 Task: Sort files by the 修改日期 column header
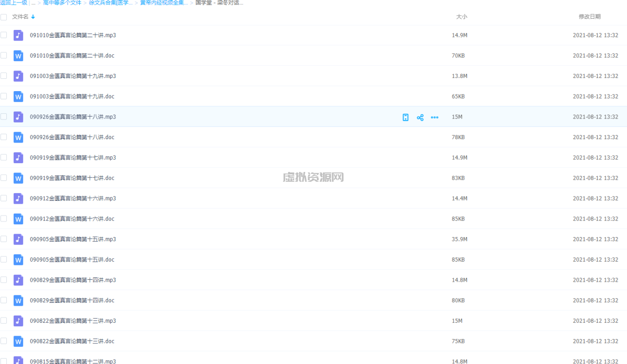pos(590,17)
